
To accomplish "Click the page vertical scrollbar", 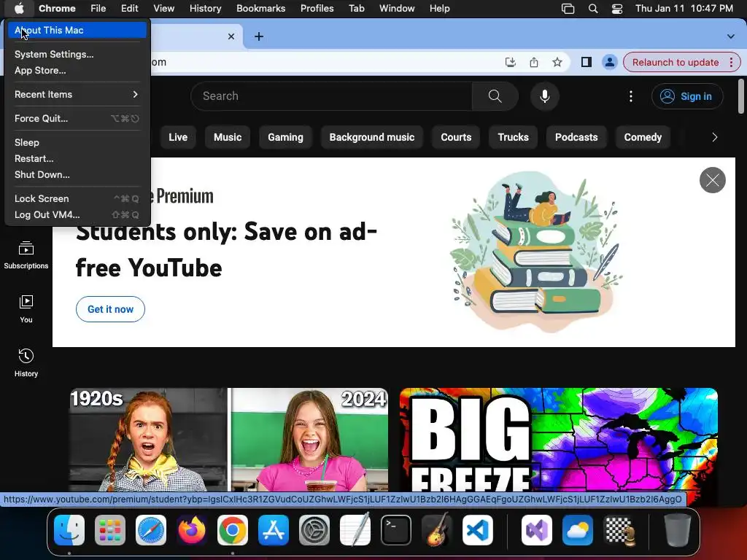I will click(741, 96).
